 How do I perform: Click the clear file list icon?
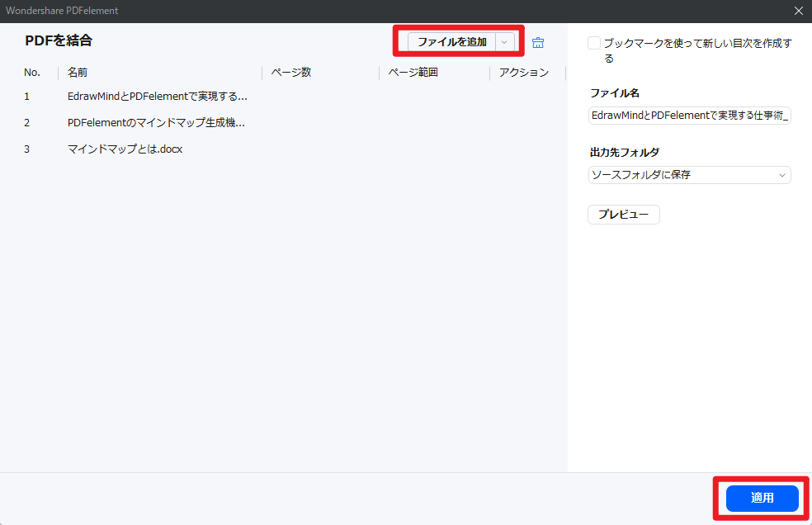click(538, 43)
